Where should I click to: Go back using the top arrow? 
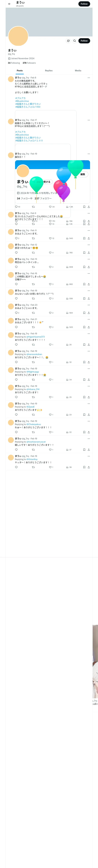(9, 4)
